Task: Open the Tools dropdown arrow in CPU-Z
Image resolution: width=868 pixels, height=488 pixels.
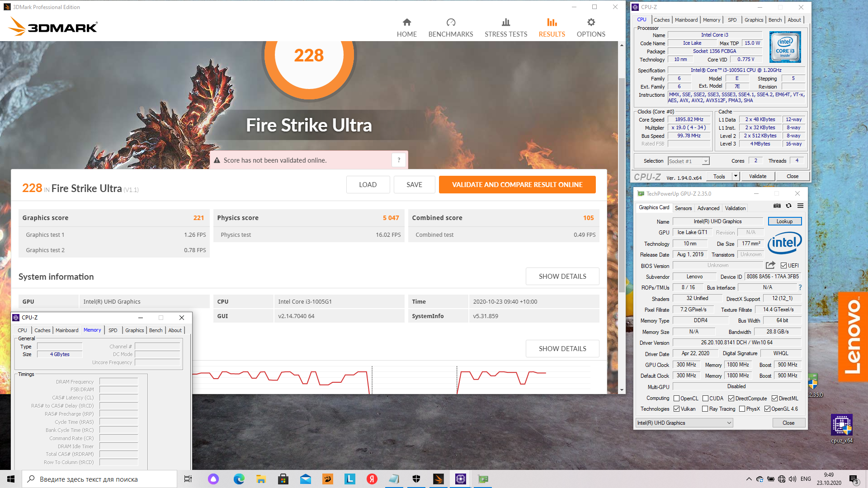Action: click(736, 176)
